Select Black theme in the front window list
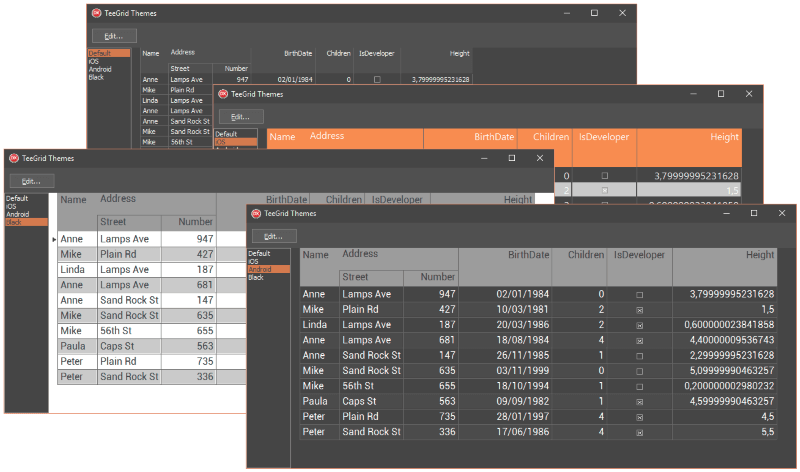Image resolution: width=800 pixels, height=472 pixels. [x=256, y=277]
